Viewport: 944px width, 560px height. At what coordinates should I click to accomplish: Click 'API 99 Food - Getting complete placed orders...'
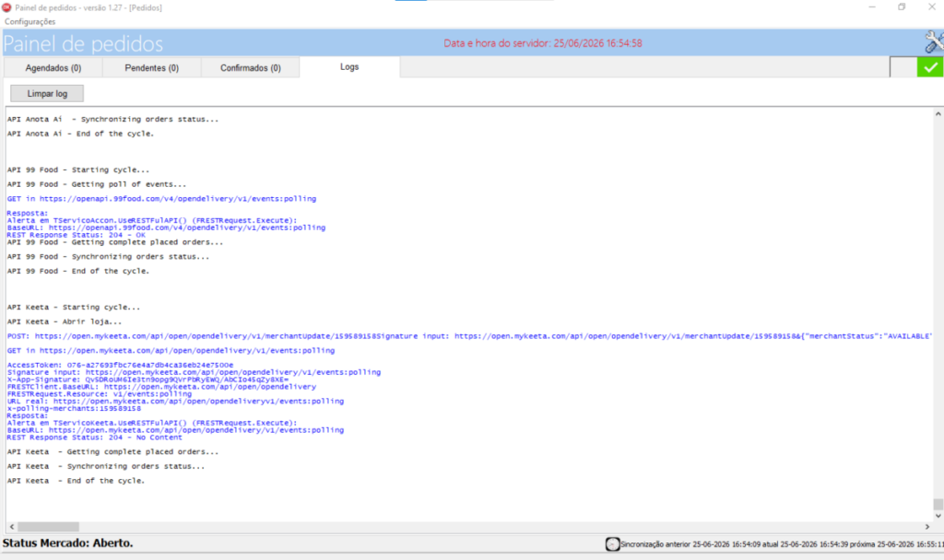115,242
